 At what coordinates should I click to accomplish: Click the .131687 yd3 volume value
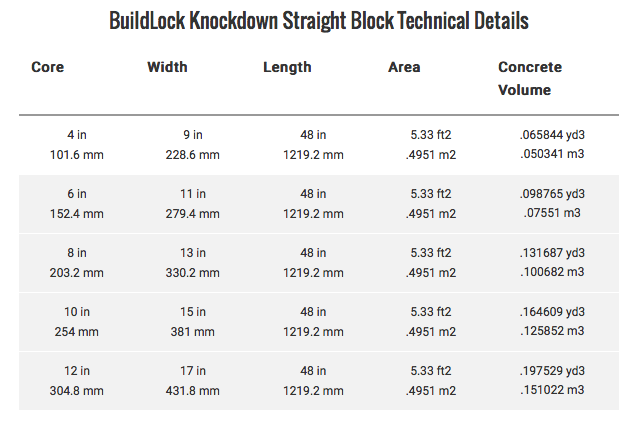pyautogui.click(x=552, y=253)
